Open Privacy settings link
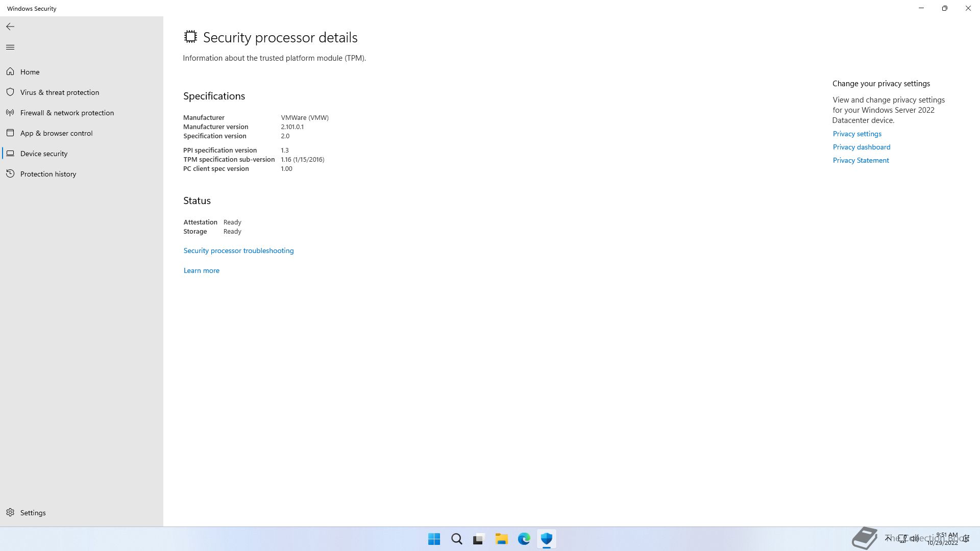980x551 pixels. point(857,134)
